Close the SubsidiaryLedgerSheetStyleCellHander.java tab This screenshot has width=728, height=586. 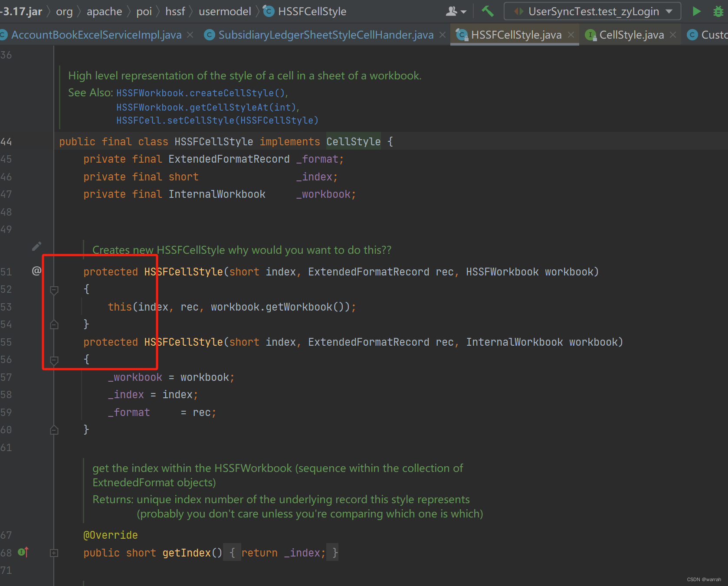pos(443,35)
